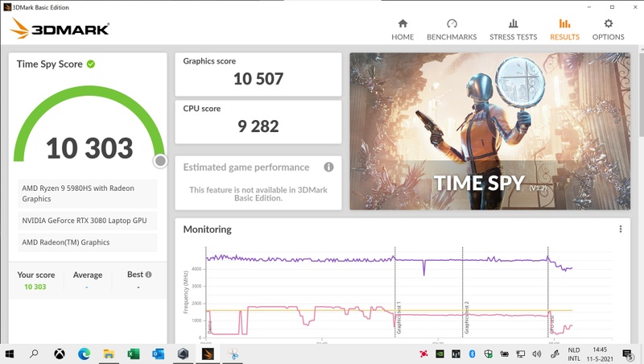Open the notification center icon
This screenshot has height=364, width=644.
(627, 354)
